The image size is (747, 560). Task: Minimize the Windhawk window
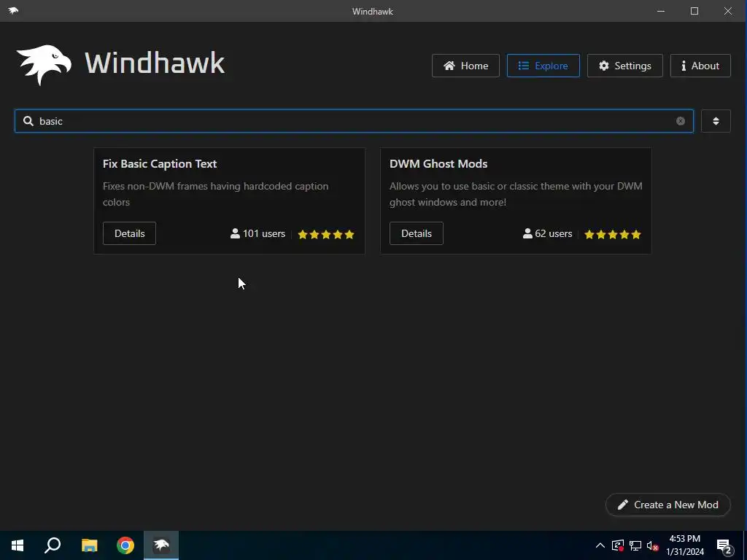coord(661,11)
